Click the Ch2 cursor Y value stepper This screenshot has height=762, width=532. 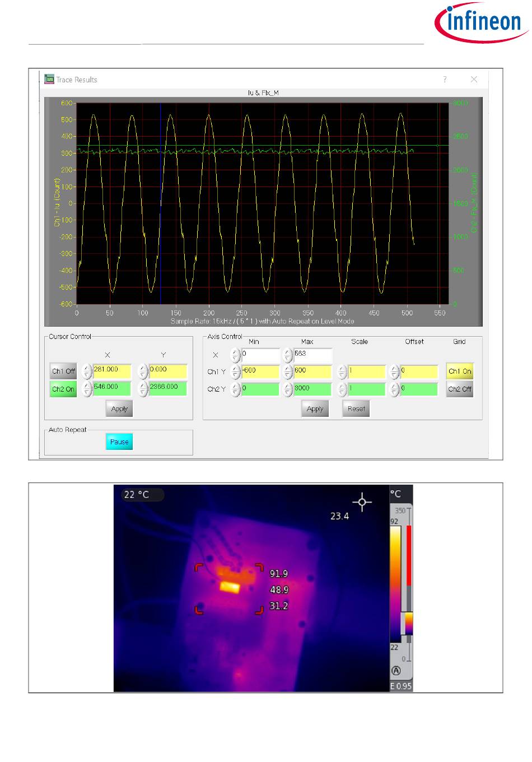coord(143,389)
